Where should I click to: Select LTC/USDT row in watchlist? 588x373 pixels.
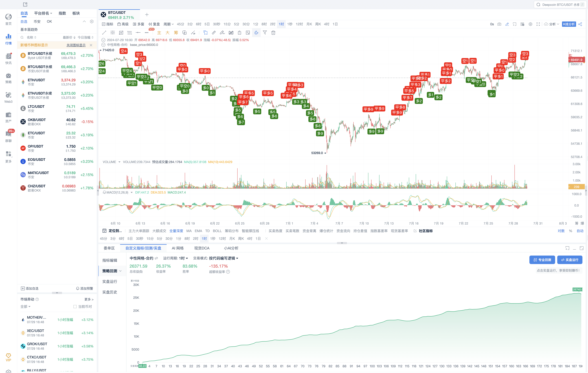(57, 109)
